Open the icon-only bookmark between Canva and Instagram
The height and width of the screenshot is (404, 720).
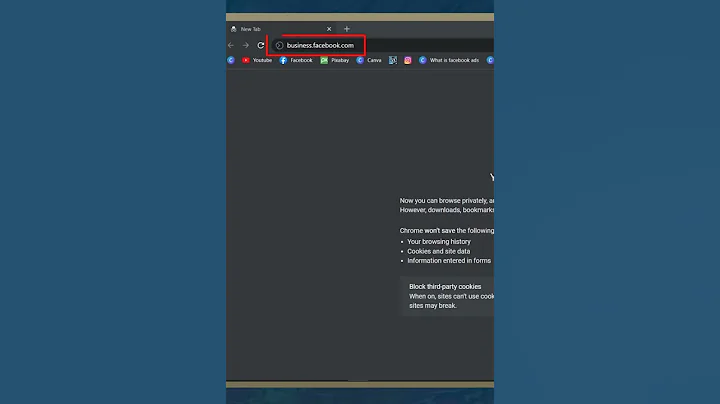click(x=393, y=60)
